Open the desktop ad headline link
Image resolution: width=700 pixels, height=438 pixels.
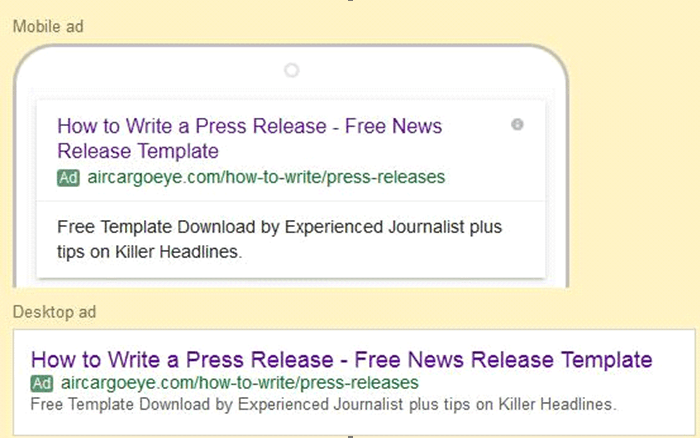(x=342, y=359)
